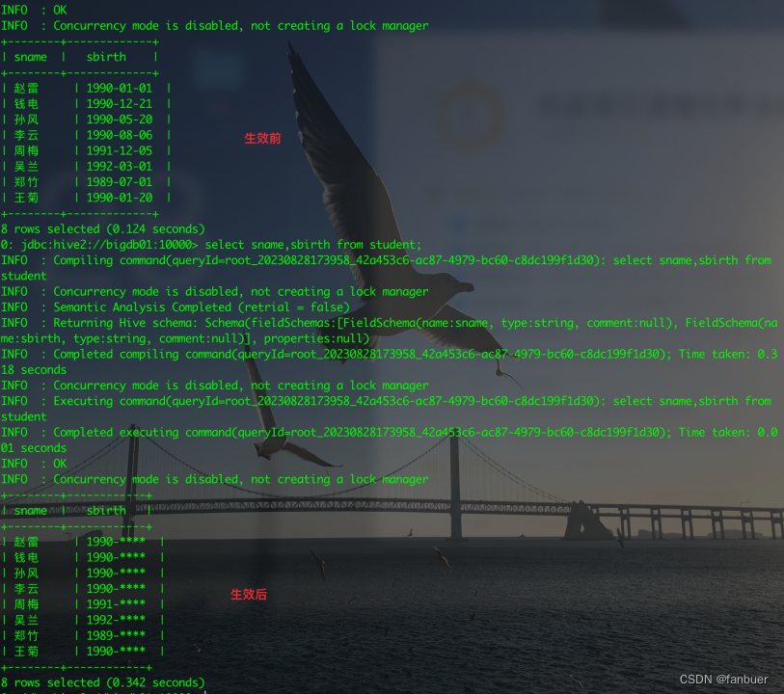Click the date cell 1990-01-01
The height and width of the screenshot is (694, 784).
[120, 89]
